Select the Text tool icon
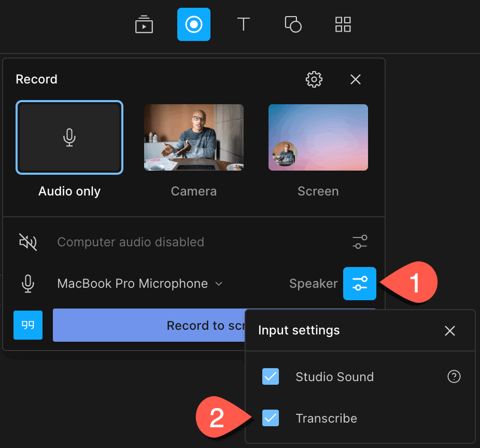Viewport: 480px width, 448px height. (244, 24)
